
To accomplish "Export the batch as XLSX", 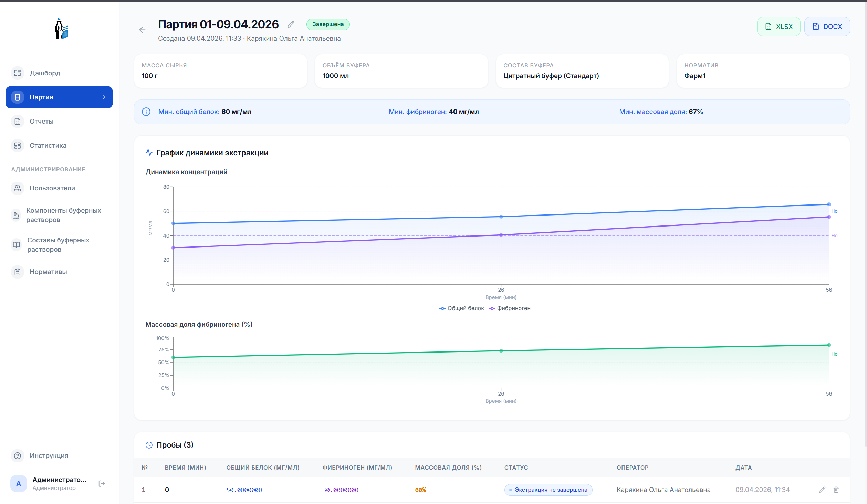I will 779,26.
